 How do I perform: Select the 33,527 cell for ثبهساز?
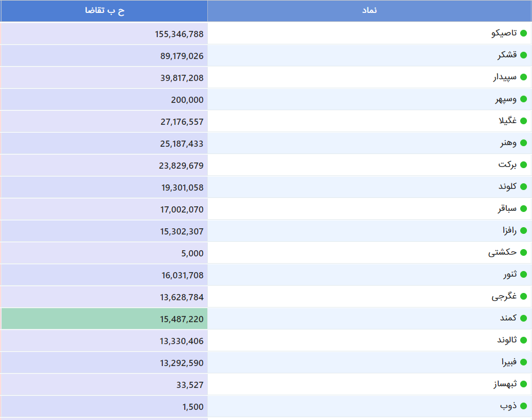(189, 385)
